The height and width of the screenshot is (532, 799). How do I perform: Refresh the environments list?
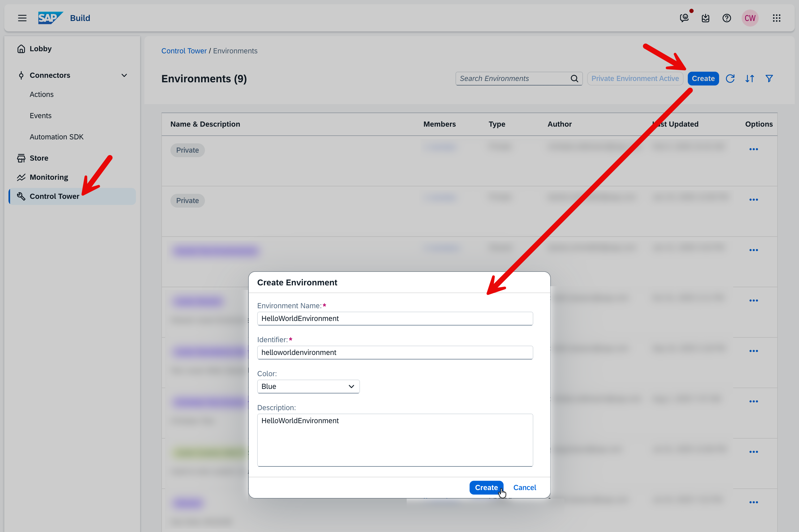pos(730,79)
